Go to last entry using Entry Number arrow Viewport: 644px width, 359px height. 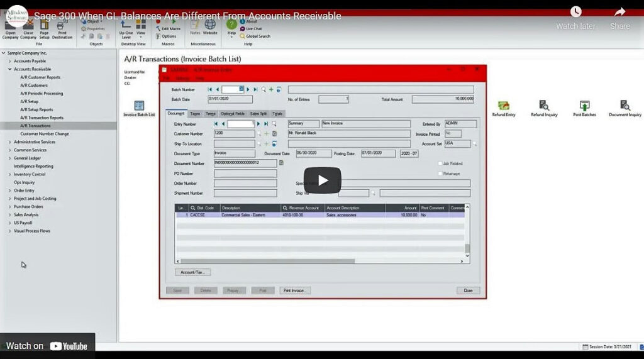[266, 124]
